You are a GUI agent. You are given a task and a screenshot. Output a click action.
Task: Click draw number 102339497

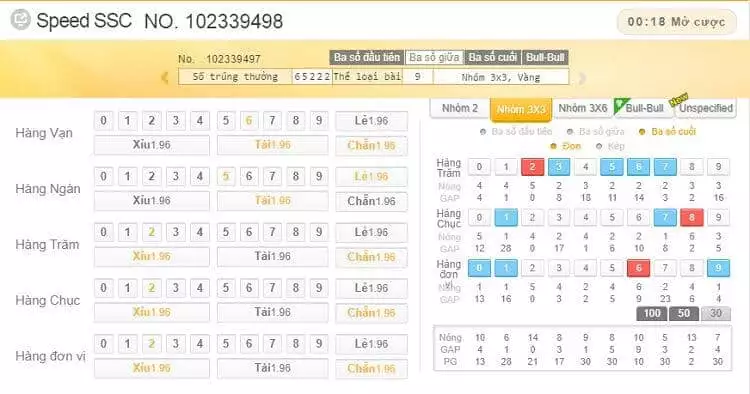coord(233,59)
